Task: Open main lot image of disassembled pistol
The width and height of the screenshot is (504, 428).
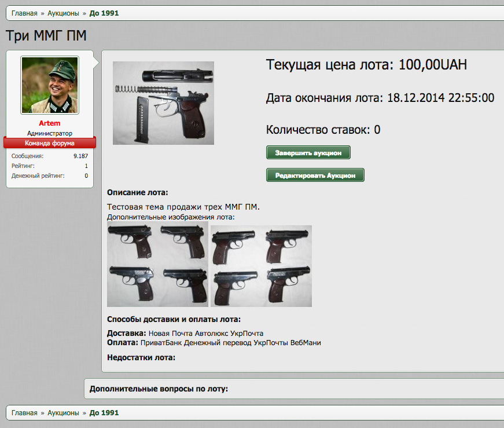Action: click(x=163, y=103)
